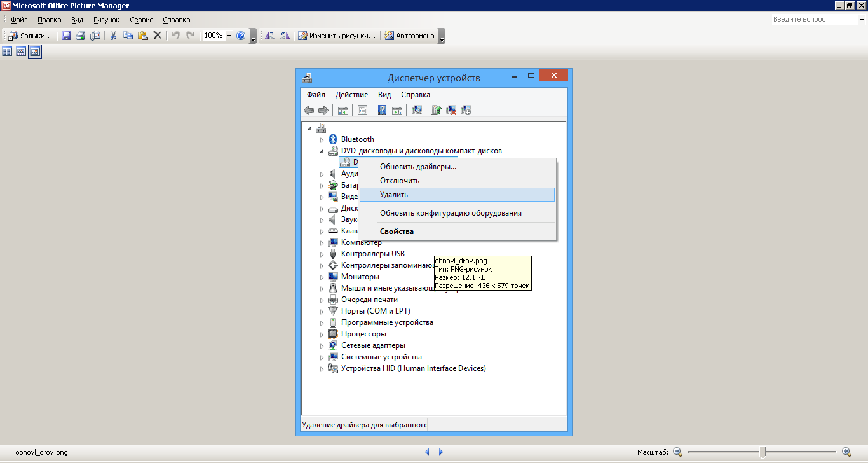Click the Cut scissors icon
868x463 pixels.
coord(114,36)
